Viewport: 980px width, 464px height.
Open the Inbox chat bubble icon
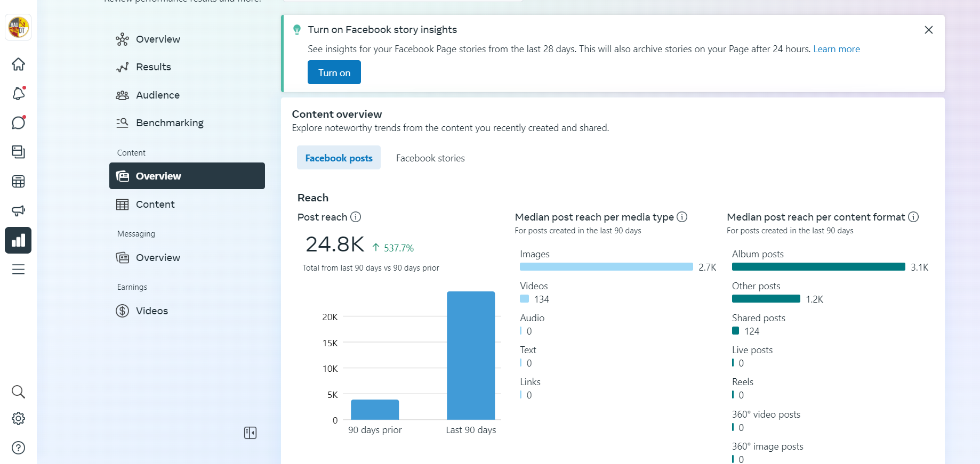18,123
